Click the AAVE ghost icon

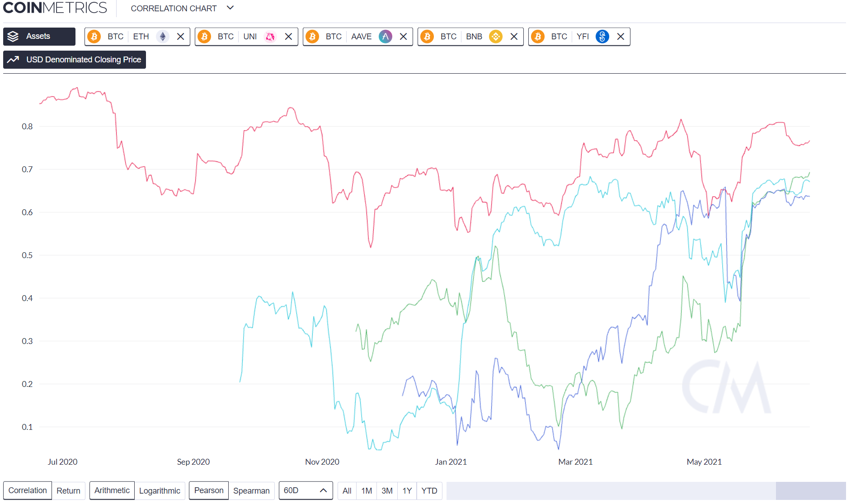[x=385, y=37]
